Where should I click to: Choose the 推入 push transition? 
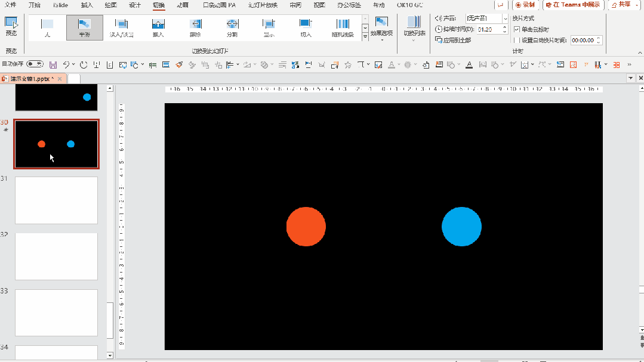tap(158, 28)
